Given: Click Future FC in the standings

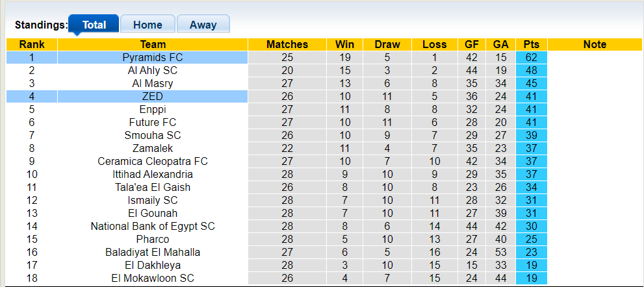Looking at the screenshot, I should pos(153,122).
